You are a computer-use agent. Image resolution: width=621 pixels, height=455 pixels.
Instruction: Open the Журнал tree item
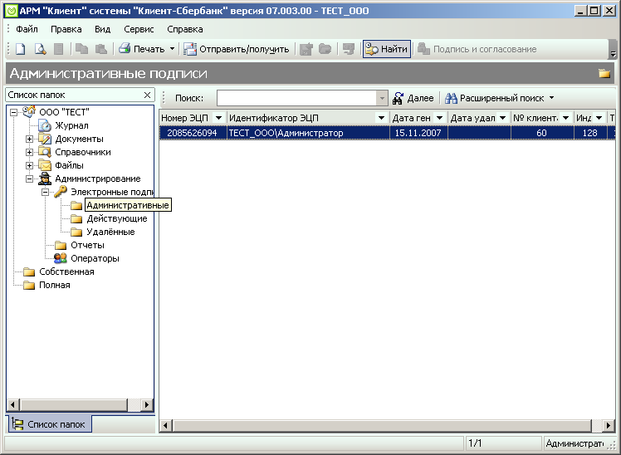point(72,126)
